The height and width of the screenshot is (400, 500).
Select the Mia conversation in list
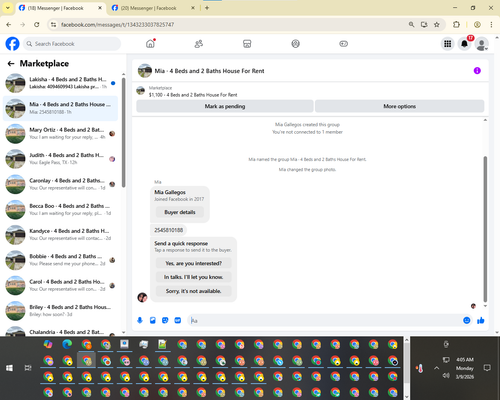pyautogui.click(x=61, y=108)
